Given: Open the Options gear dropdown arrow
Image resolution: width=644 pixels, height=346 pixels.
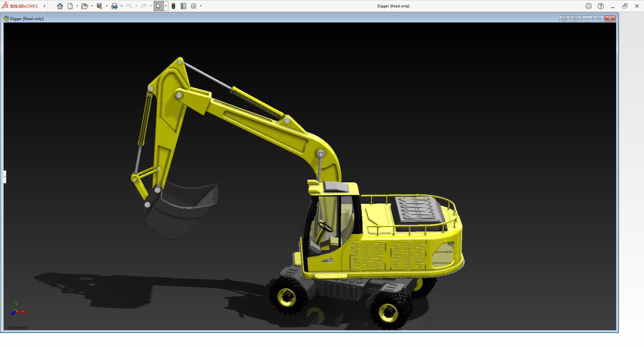Looking at the screenshot, I should (x=201, y=6).
